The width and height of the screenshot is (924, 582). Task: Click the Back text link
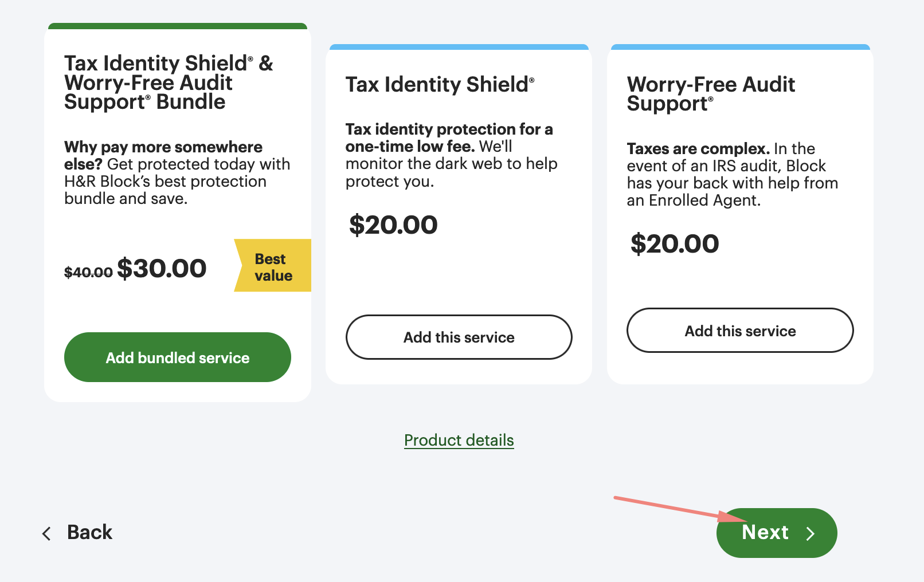click(x=89, y=532)
